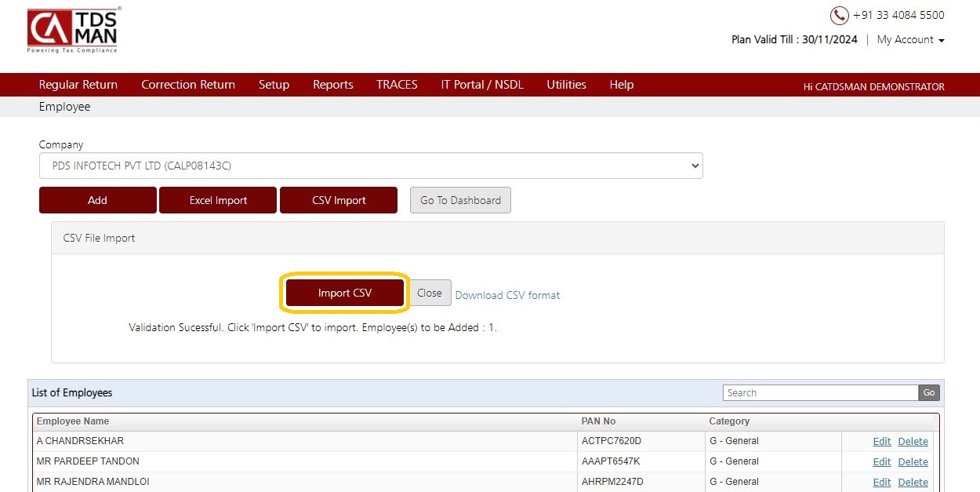Click the Go search button
The height and width of the screenshot is (492, 980).
[929, 393]
